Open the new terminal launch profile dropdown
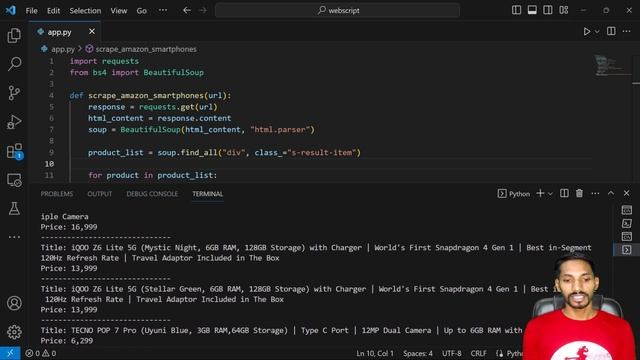 [x=550, y=194]
